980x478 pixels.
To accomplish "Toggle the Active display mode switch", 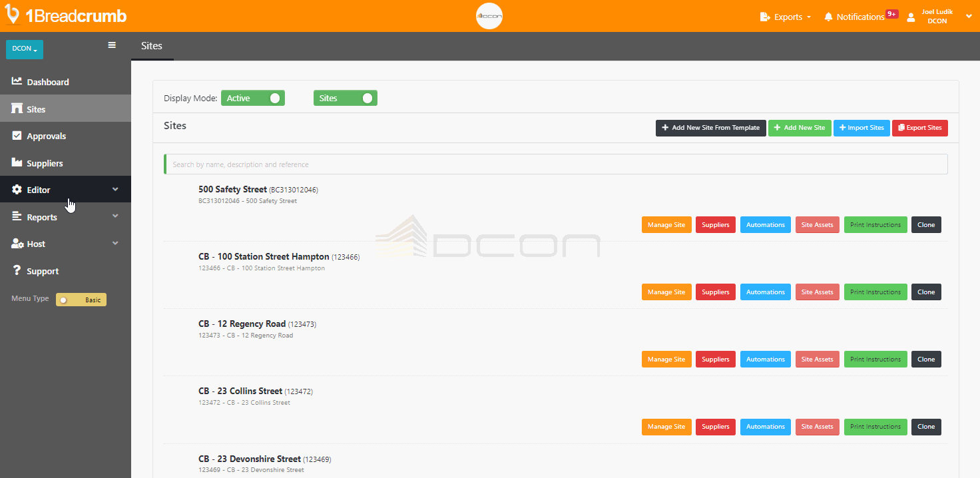I will pos(252,98).
